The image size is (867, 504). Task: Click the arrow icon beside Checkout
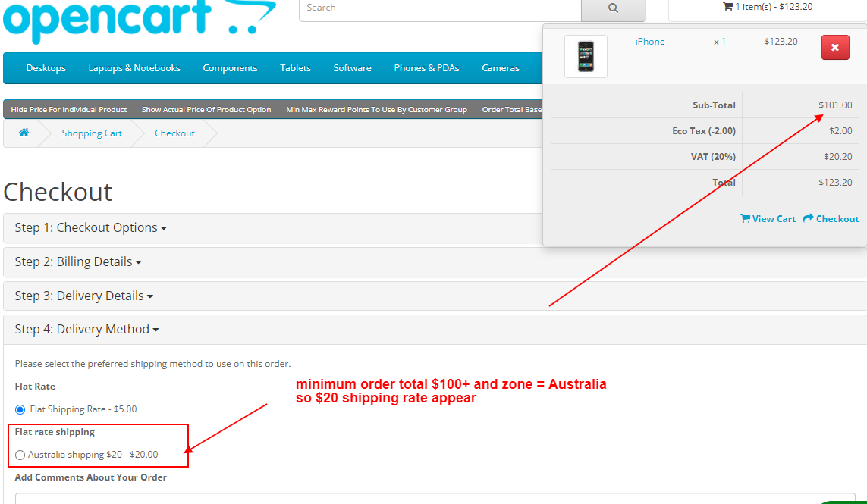[x=810, y=218]
